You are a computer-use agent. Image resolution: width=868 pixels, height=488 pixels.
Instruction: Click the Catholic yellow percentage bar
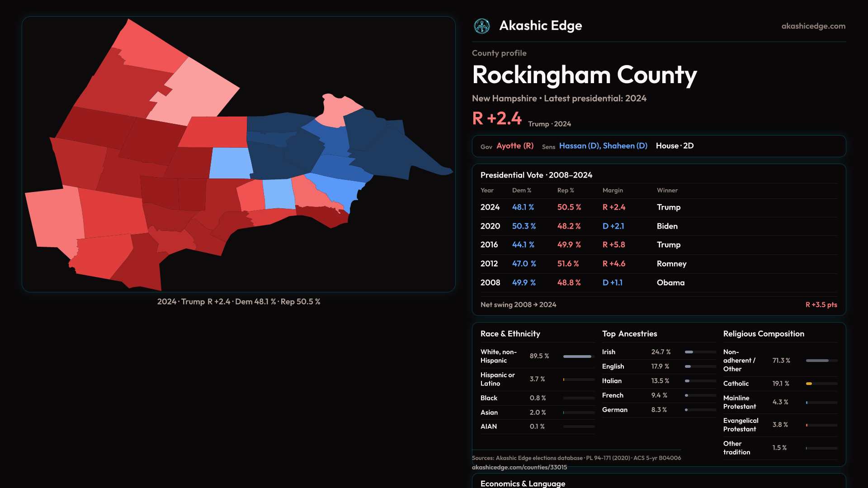coord(809,384)
